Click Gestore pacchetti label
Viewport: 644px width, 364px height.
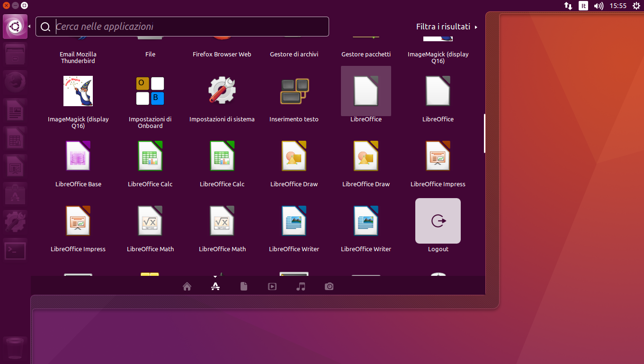tap(366, 54)
